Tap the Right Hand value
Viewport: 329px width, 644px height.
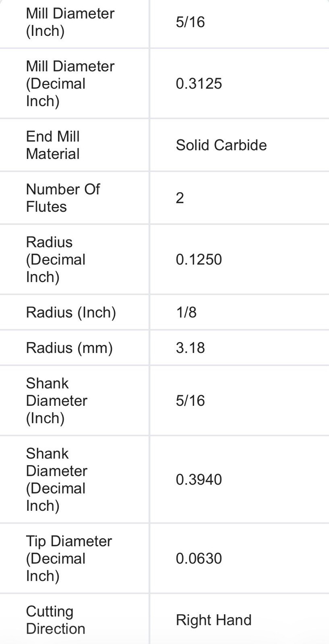pos(213,620)
